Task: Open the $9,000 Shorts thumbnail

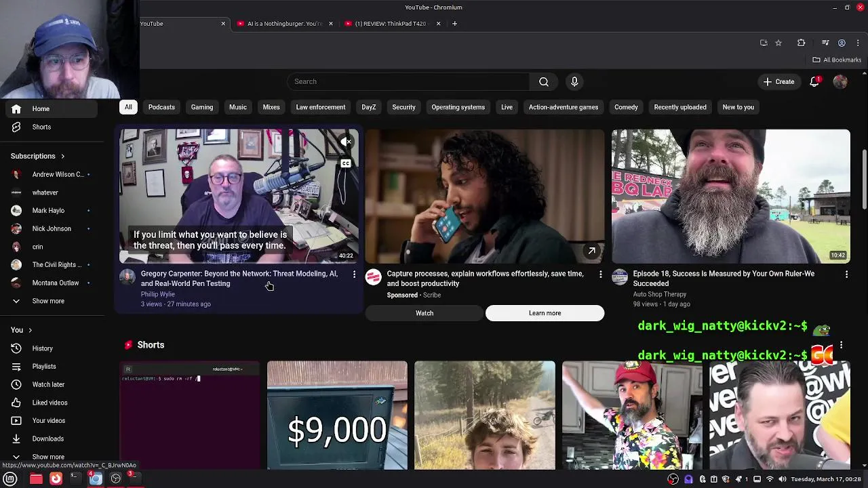Action: coord(337,415)
